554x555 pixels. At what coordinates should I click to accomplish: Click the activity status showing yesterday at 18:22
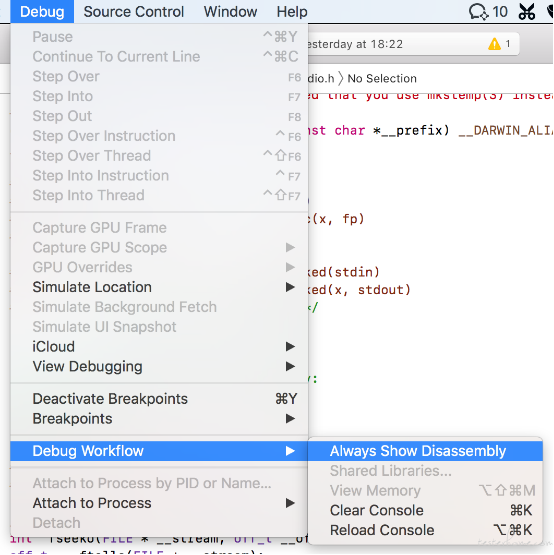(x=355, y=44)
